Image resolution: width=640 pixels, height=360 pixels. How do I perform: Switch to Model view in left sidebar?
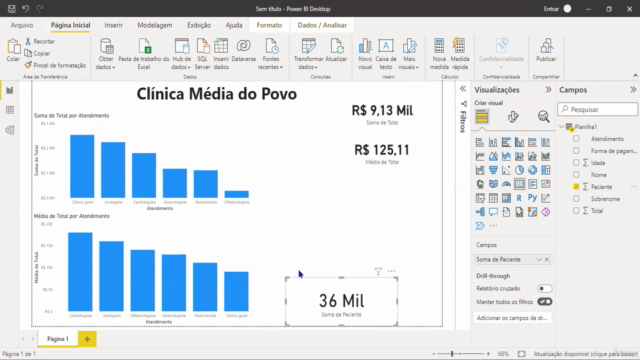pyautogui.click(x=10, y=130)
